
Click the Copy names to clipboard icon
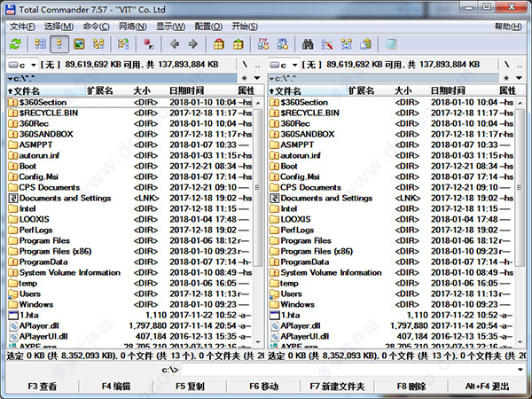pos(365,44)
